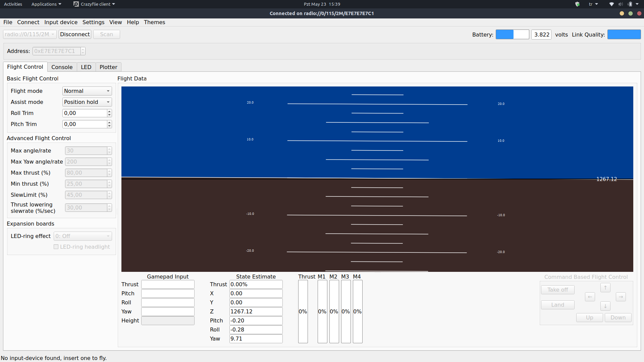The image size is (644, 362).
Task: Toggle the LED-ring headlight checkbox
Action: pos(56,247)
